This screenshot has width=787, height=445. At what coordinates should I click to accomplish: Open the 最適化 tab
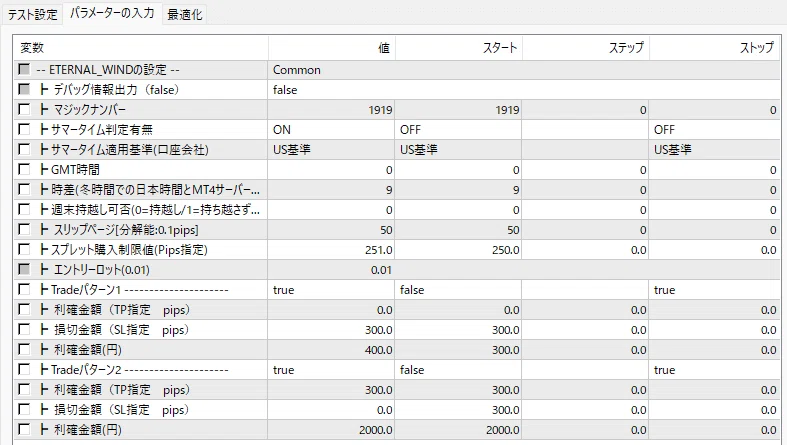184,14
